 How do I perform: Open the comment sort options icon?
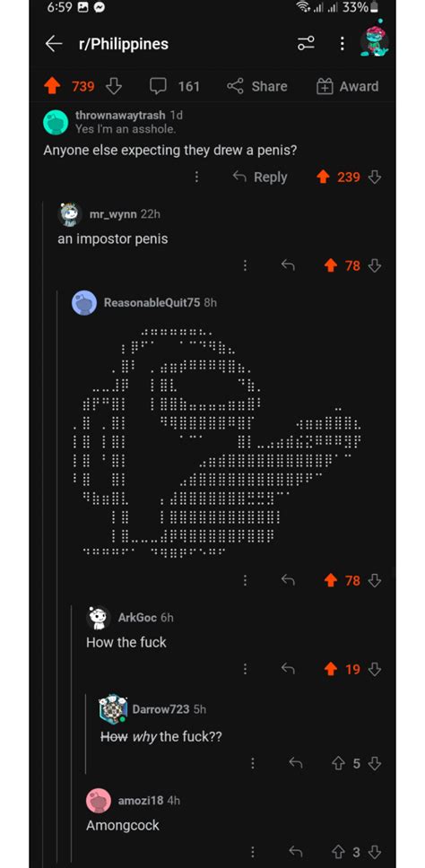coord(306,43)
